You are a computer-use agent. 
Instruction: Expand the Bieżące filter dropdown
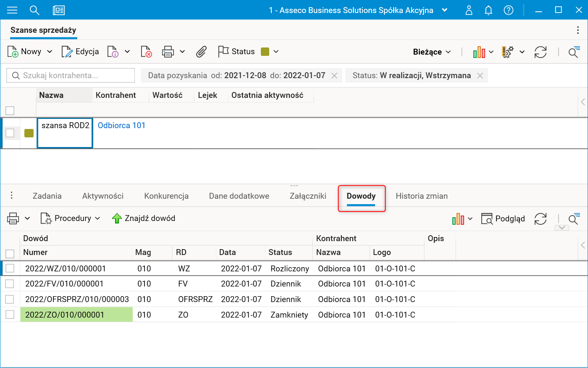tap(432, 52)
